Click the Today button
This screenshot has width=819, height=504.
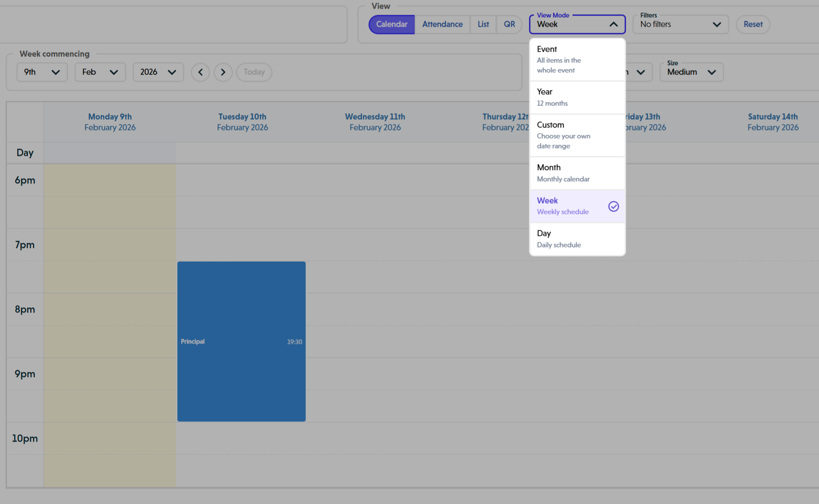254,72
